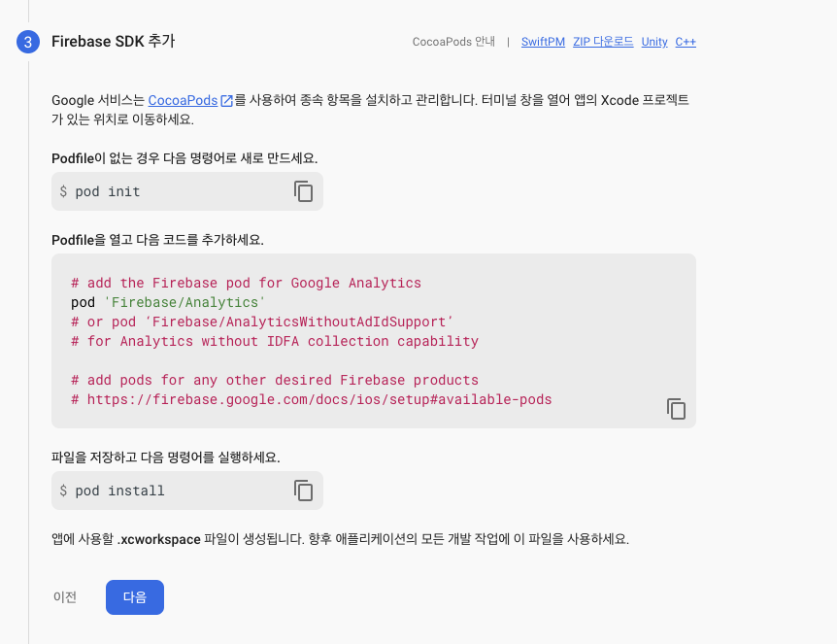Click '파일을 저장하고 다음 명령어를' instruction text

165,458
